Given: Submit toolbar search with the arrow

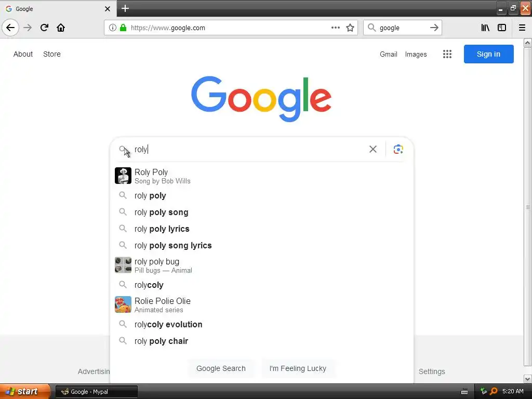Looking at the screenshot, I should pyautogui.click(x=434, y=28).
